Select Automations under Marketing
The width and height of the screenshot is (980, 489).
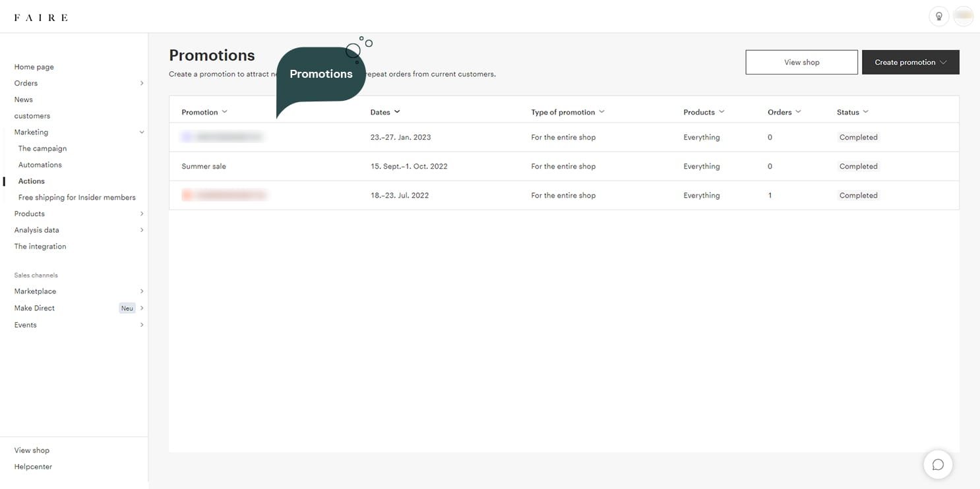coord(40,165)
